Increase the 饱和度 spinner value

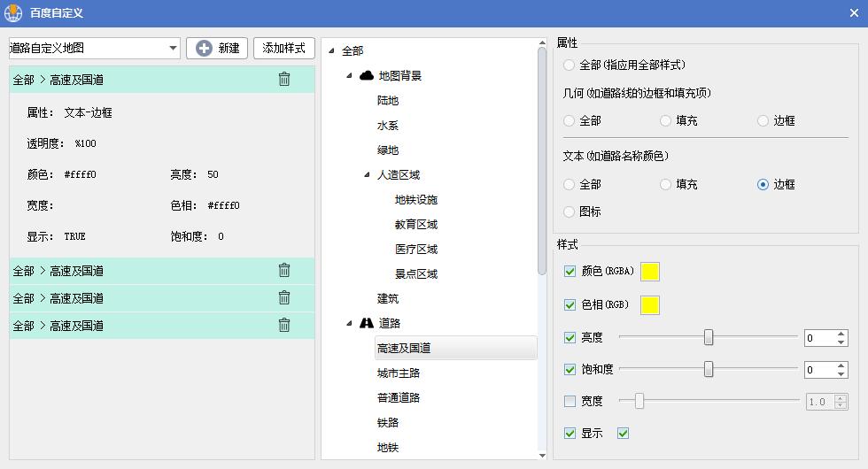[x=841, y=365]
